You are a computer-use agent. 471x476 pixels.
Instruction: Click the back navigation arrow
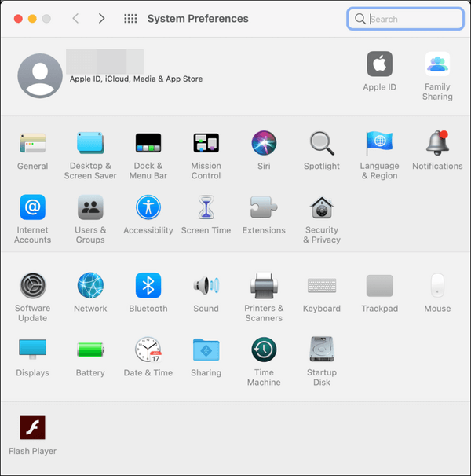click(75, 19)
